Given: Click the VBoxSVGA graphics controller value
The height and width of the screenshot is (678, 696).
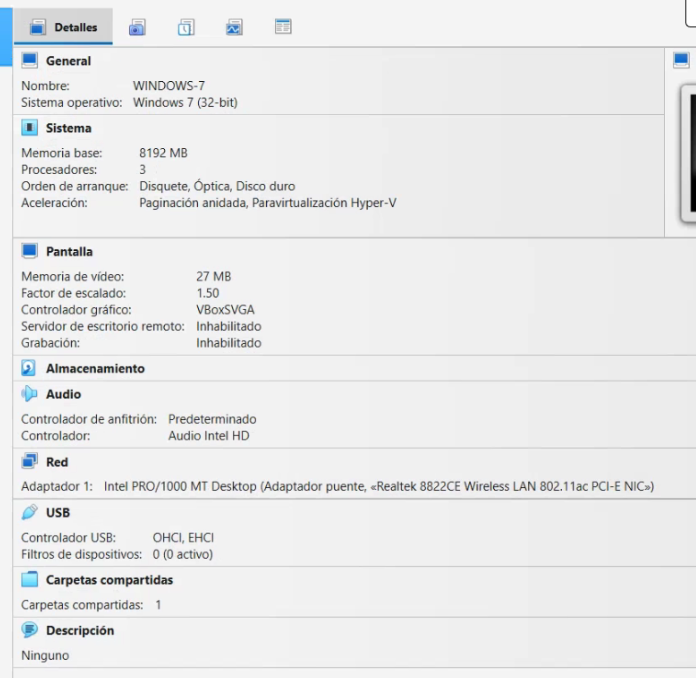Looking at the screenshot, I should tap(225, 310).
